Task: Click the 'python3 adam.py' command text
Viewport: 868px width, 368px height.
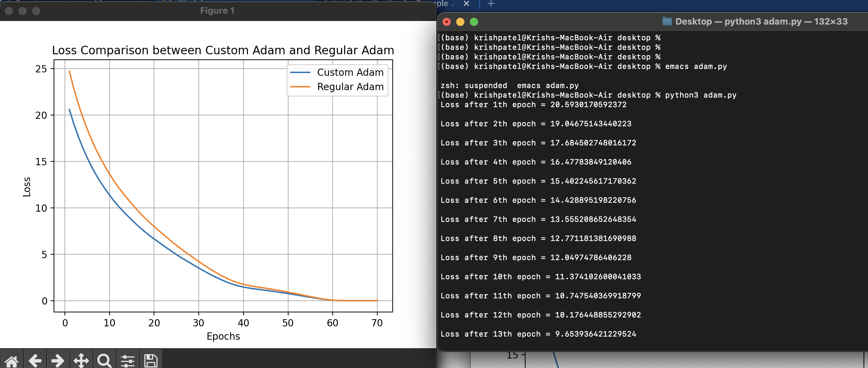Action: pyautogui.click(x=701, y=95)
